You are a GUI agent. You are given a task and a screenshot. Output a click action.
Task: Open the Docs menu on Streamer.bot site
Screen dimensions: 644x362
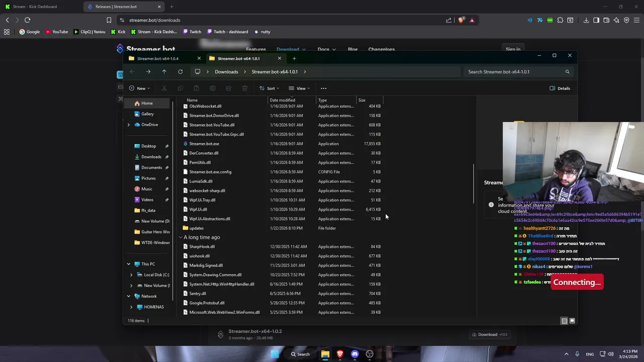[326, 49]
